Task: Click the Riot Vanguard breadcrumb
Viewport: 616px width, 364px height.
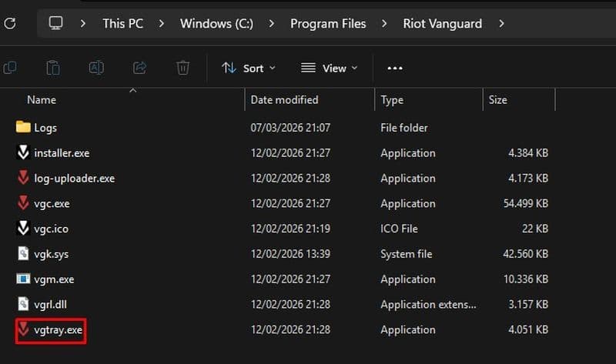Action: pos(442,24)
